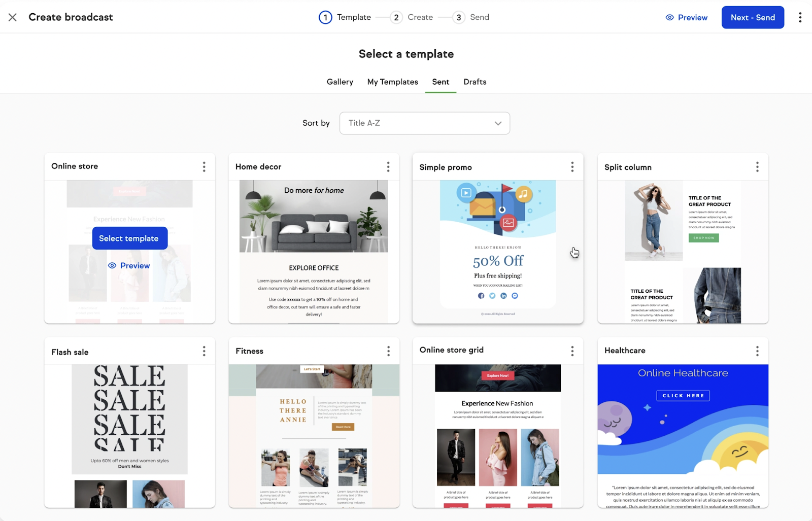Click the Send step label
Screen dimensions: 812x521
(480, 17)
